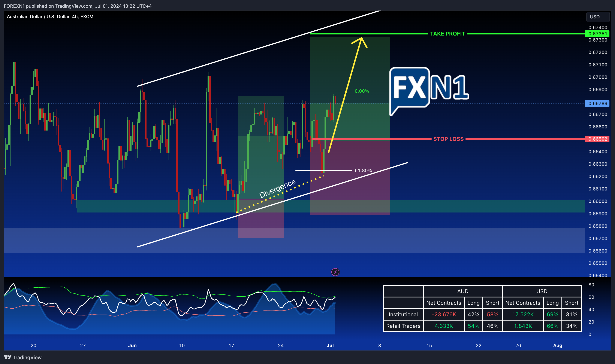The width and height of the screenshot is (615, 364).
Task: Click the 0.00% Fibonacci level label
Action: click(x=362, y=91)
